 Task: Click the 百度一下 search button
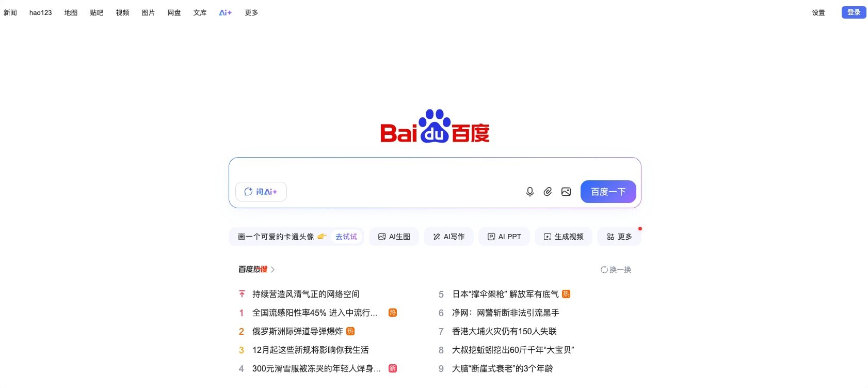[608, 192]
